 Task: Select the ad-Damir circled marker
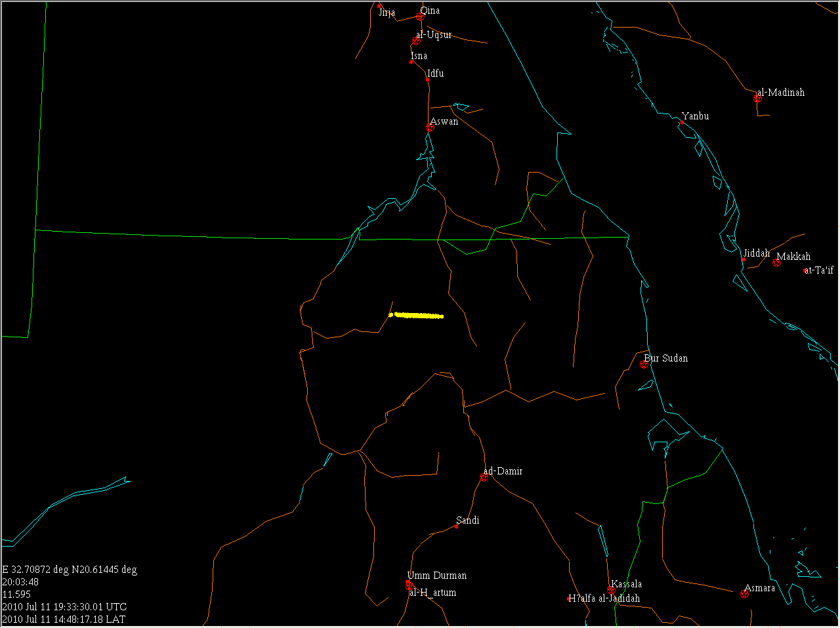484,477
